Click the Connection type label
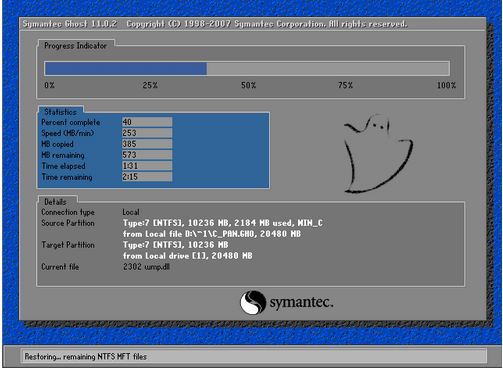503x373 pixels. click(x=68, y=212)
